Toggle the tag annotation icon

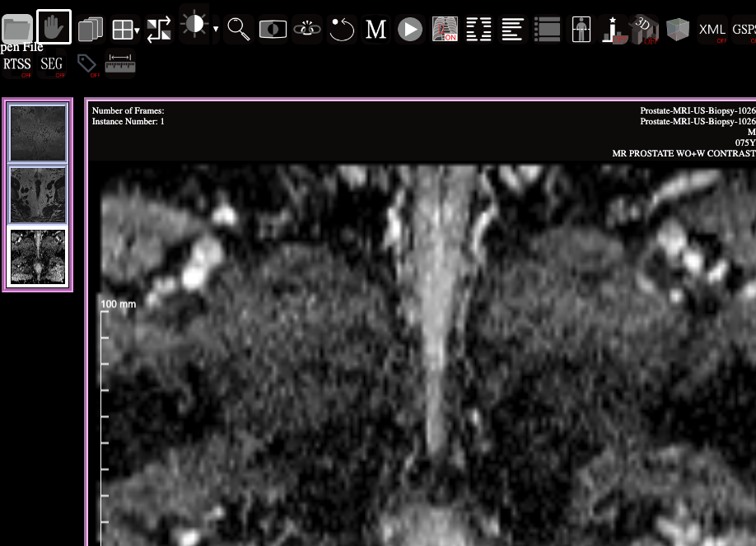coord(86,63)
